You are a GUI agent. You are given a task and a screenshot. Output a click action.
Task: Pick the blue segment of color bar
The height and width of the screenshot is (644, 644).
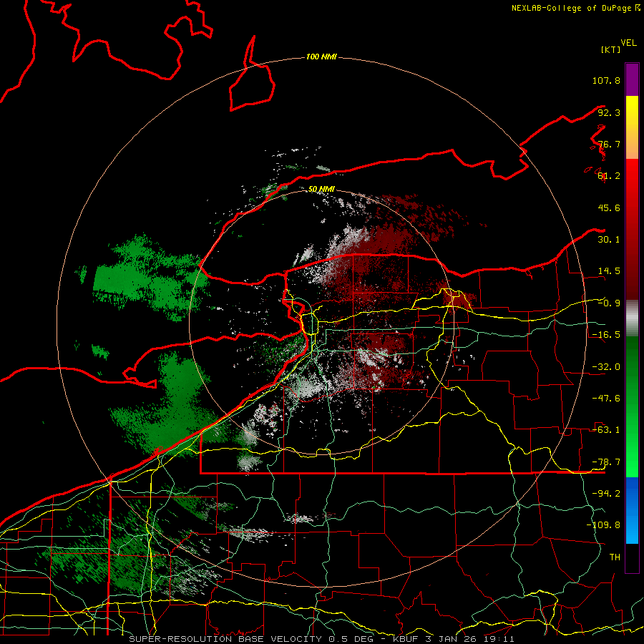click(x=632, y=510)
